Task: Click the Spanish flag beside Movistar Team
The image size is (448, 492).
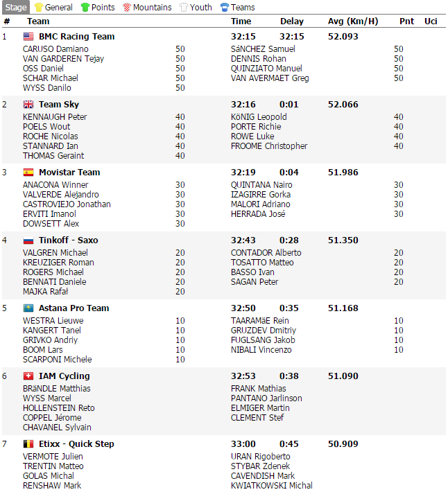Action: point(28,173)
